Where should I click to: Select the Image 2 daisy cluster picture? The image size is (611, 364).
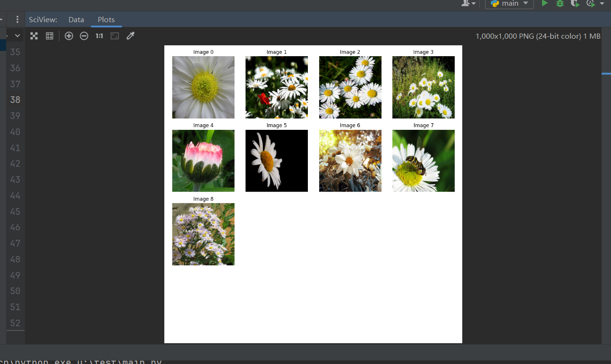pos(350,87)
